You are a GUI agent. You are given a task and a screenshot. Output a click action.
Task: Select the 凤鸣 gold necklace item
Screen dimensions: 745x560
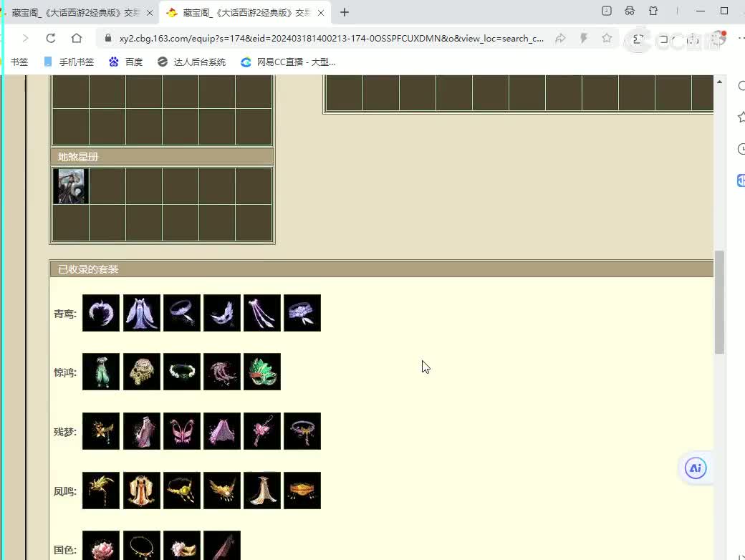click(x=182, y=491)
